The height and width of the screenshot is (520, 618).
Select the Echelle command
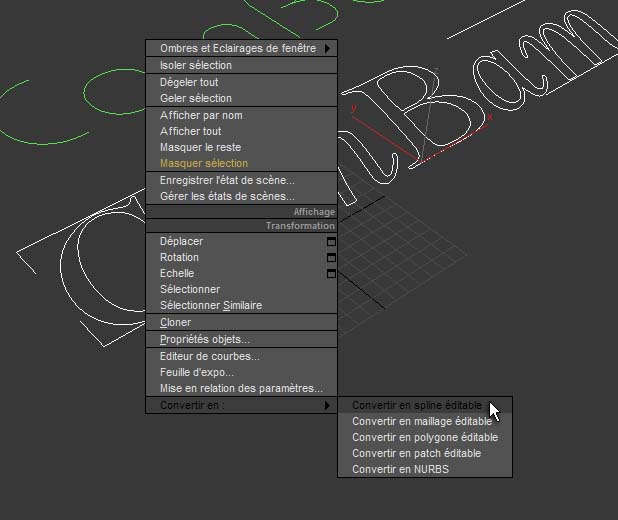tap(241, 273)
